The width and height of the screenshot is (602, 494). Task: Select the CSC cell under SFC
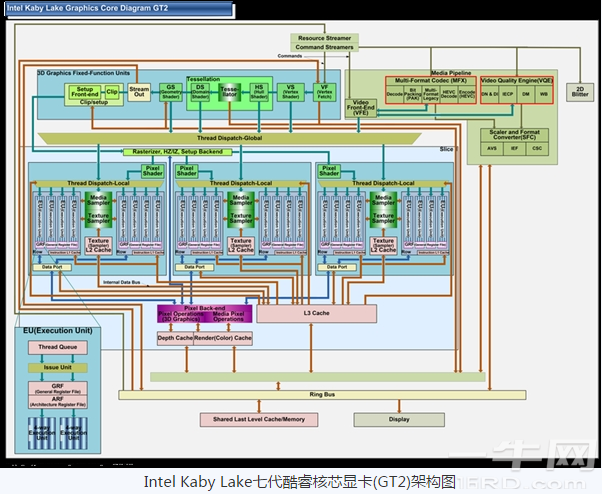537,149
